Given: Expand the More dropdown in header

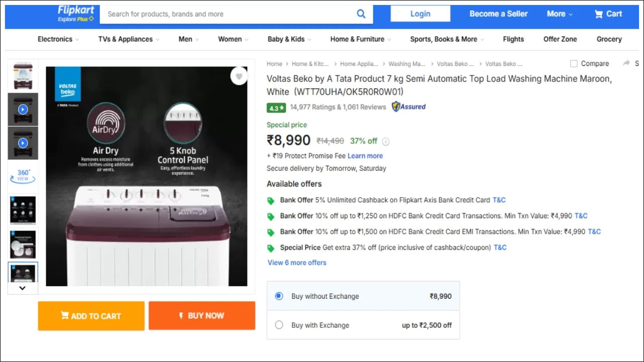Looking at the screenshot, I should pyautogui.click(x=559, y=14).
